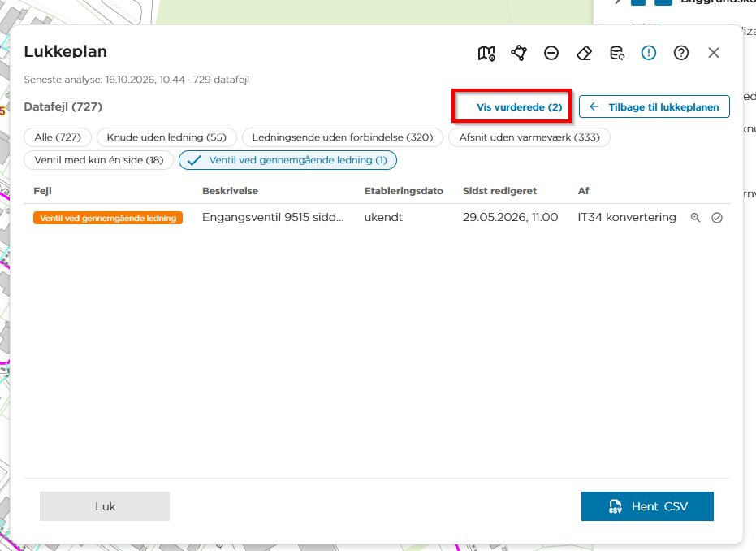Viewport: 756px width, 551px height.
Task: Click the Af column header
Action: [x=583, y=191]
